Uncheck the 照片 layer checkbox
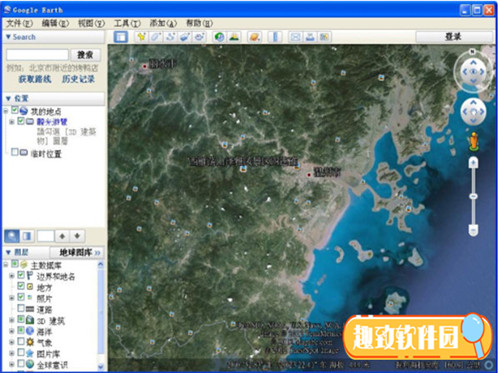Viewport: 500px width, 373px height. coord(21,297)
